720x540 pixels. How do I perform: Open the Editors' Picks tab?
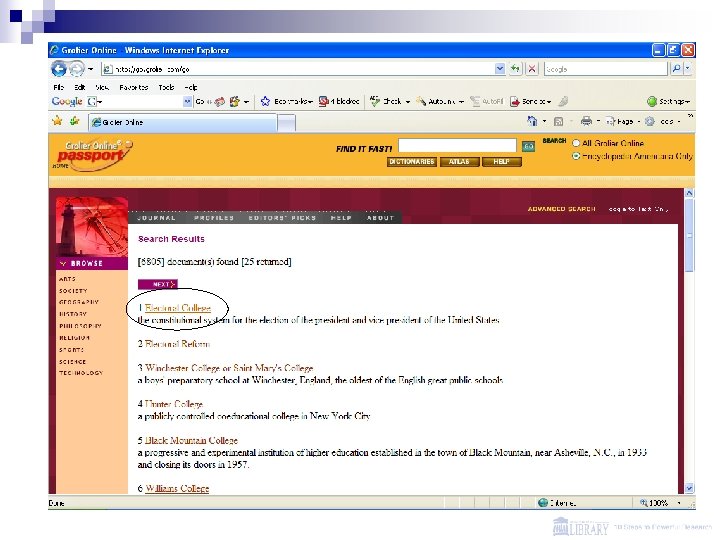click(x=282, y=218)
